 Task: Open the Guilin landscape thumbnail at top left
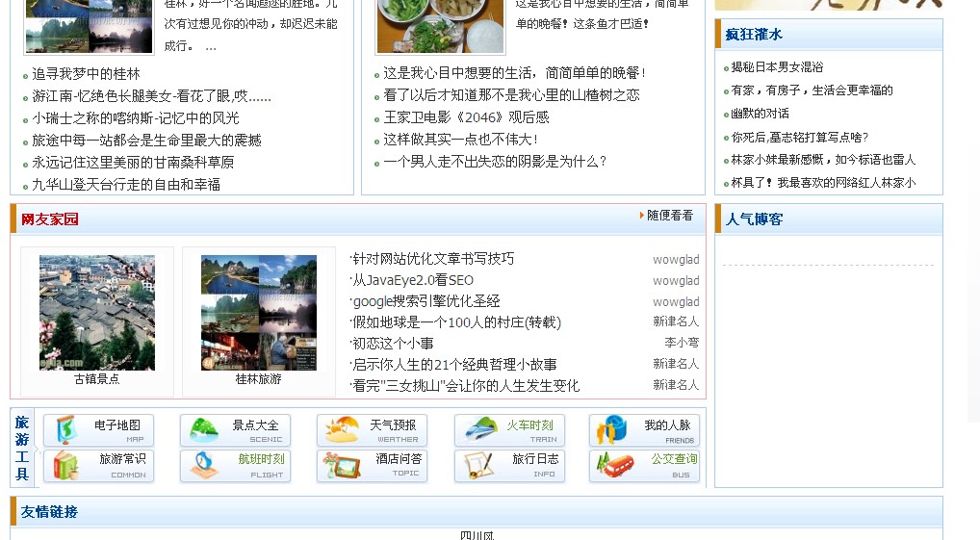pos(89,26)
